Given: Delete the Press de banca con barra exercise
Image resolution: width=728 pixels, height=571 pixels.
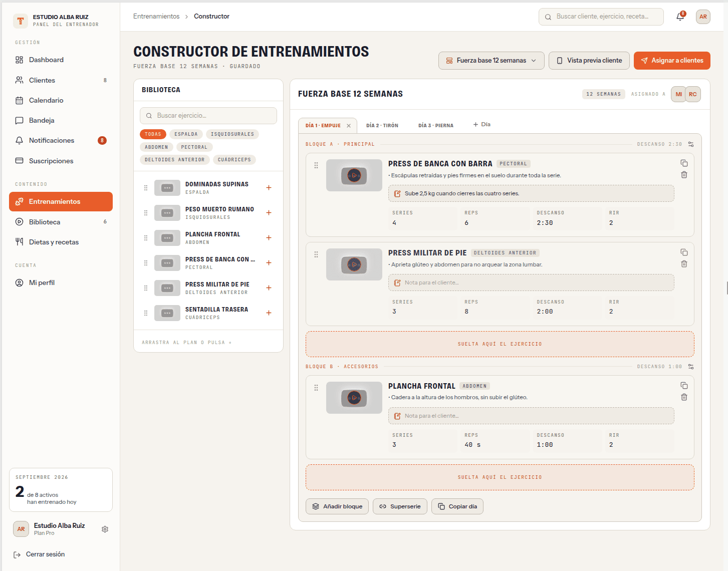Looking at the screenshot, I should [684, 175].
